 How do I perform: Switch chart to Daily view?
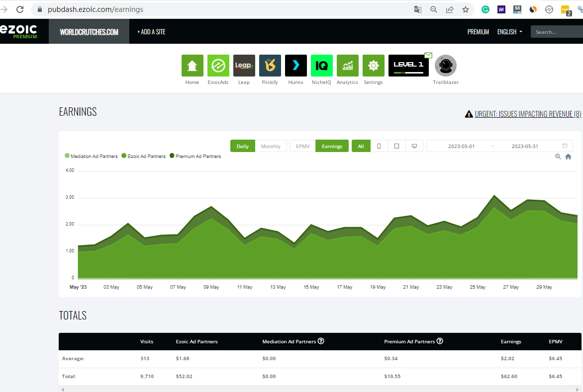(x=242, y=146)
